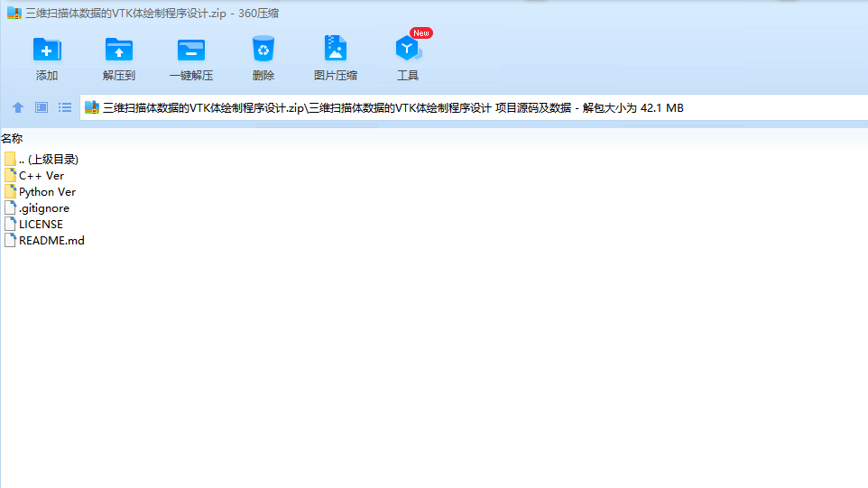Click the README.md file icon
The height and width of the screenshot is (488, 868).
10,240
